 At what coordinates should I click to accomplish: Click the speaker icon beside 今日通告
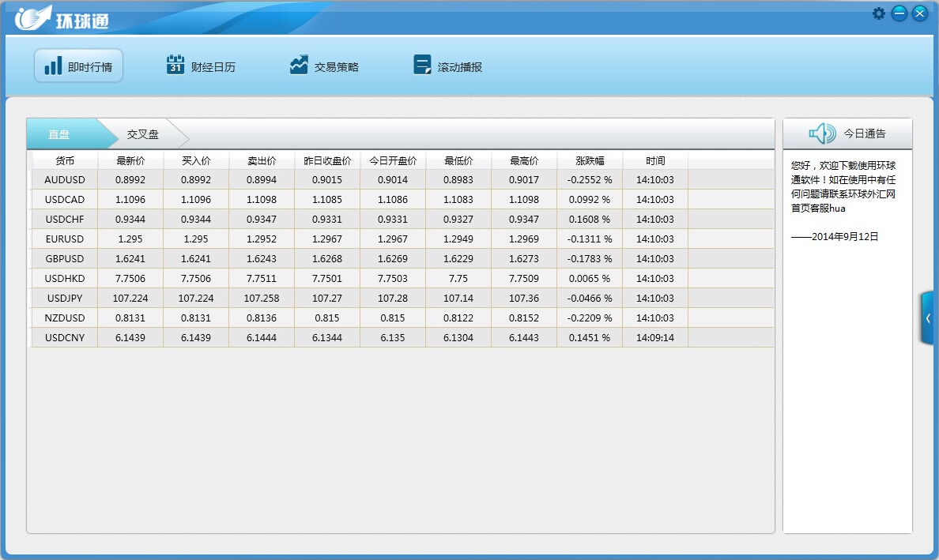coord(823,133)
